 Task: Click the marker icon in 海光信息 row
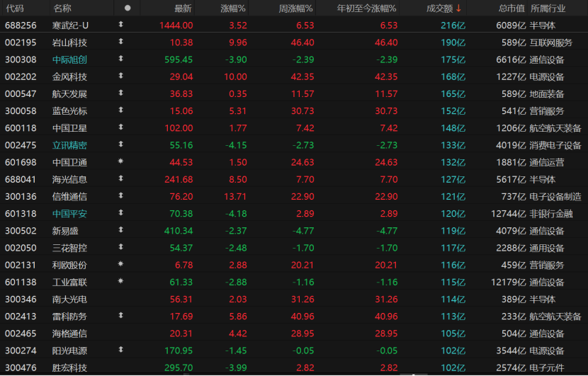coord(120,178)
